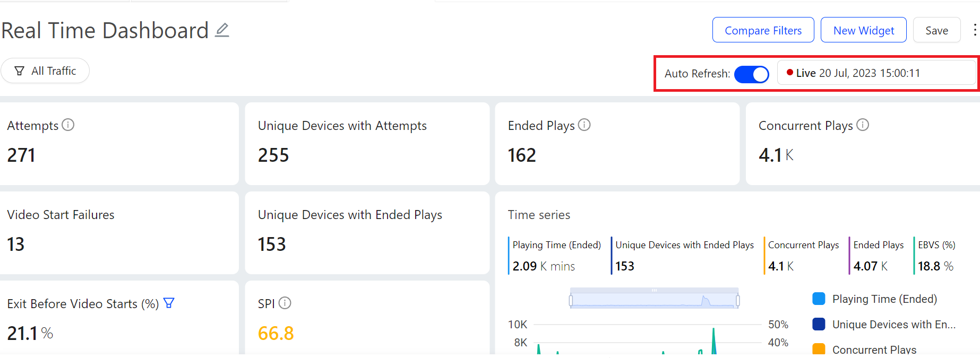The image size is (980, 358).
Task: Click the Concurrent Plays orange legend swatch
Action: click(x=819, y=349)
